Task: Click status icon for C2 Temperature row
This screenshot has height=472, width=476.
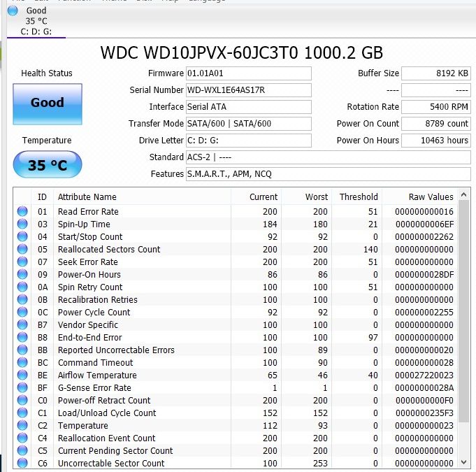Action: 22,426
